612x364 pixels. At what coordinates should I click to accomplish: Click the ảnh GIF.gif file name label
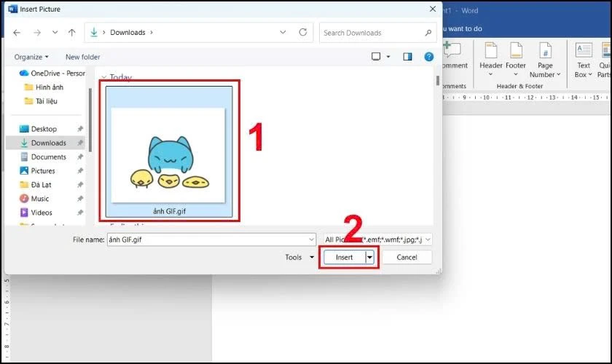point(169,211)
